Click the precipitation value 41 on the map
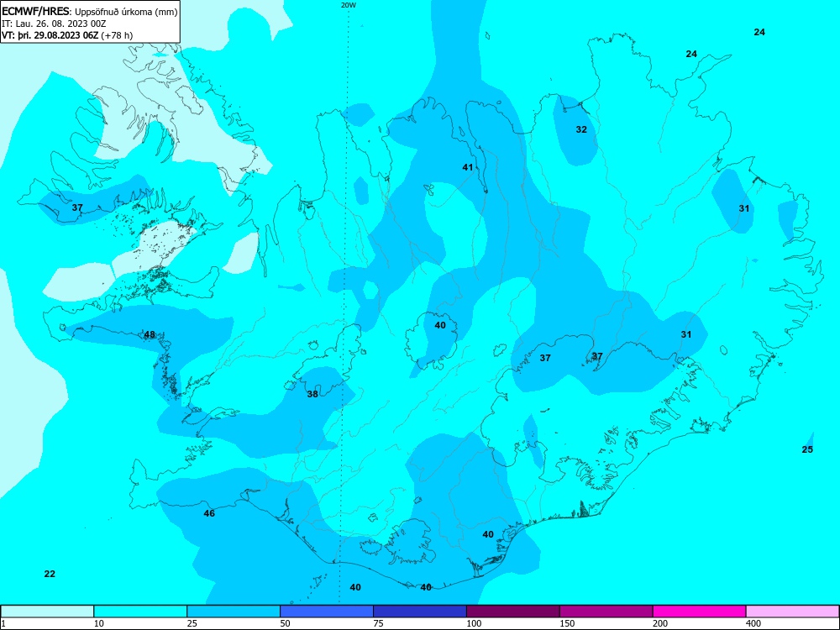 (x=468, y=167)
